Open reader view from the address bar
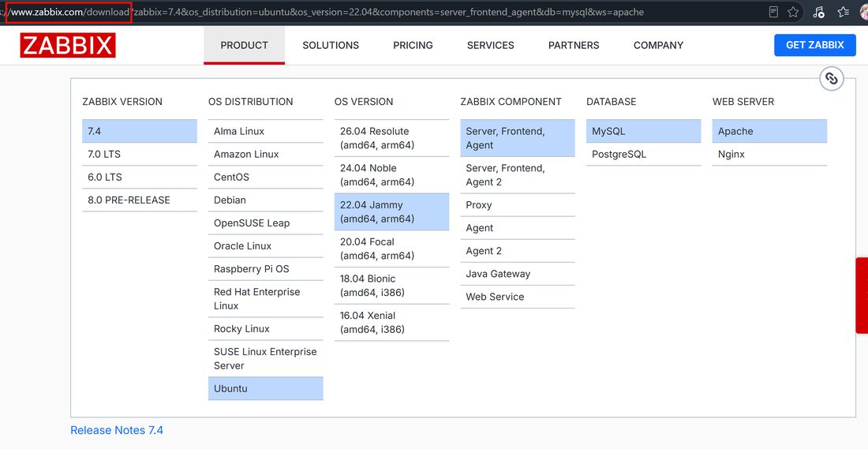The height and width of the screenshot is (449, 868). tap(773, 12)
